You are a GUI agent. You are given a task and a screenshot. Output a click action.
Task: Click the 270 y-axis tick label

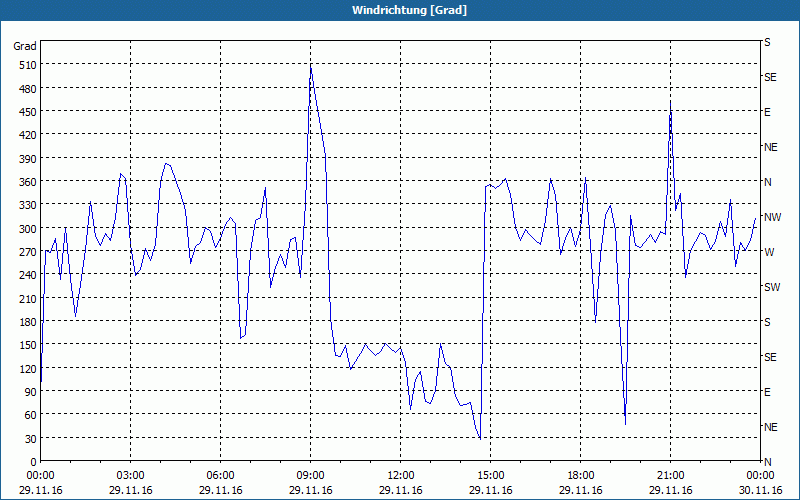point(28,252)
